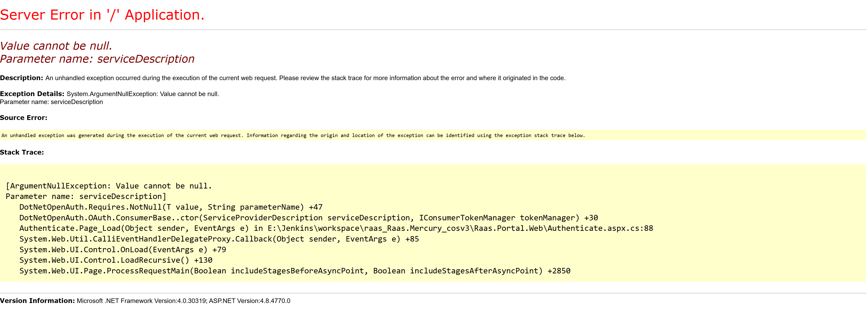Click the 'DotNetOpenAuth.OAuth.ConsumerBase..ctor' stack line
The width and height of the screenshot is (868, 313).
[x=308, y=218]
